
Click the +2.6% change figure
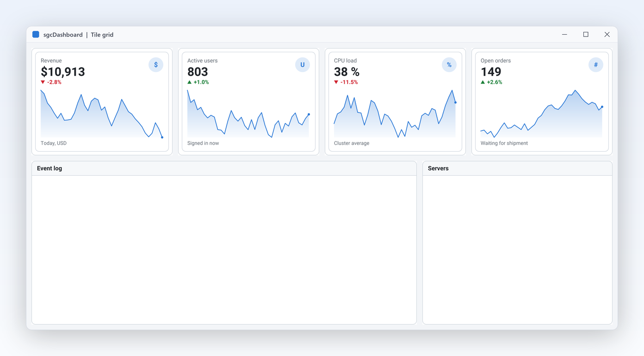point(495,82)
